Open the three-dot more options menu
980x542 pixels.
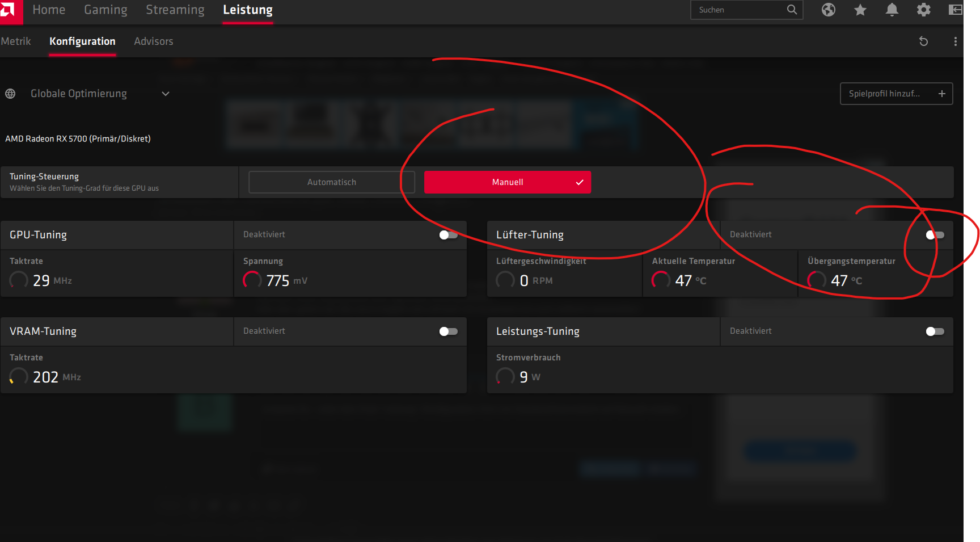[x=956, y=41]
